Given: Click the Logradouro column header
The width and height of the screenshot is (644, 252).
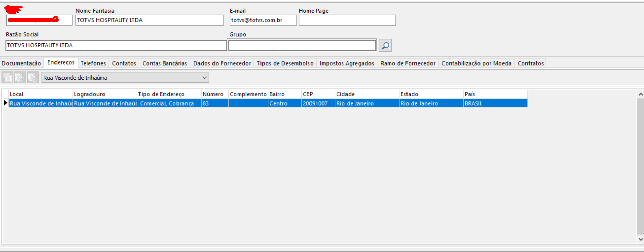Looking at the screenshot, I should (105, 94).
